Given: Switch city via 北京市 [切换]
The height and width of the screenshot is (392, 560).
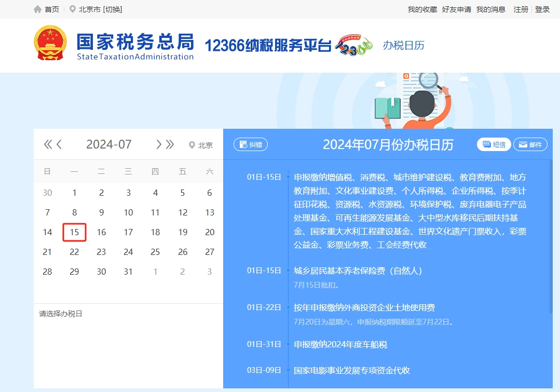Looking at the screenshot, I should click(100, 9).
